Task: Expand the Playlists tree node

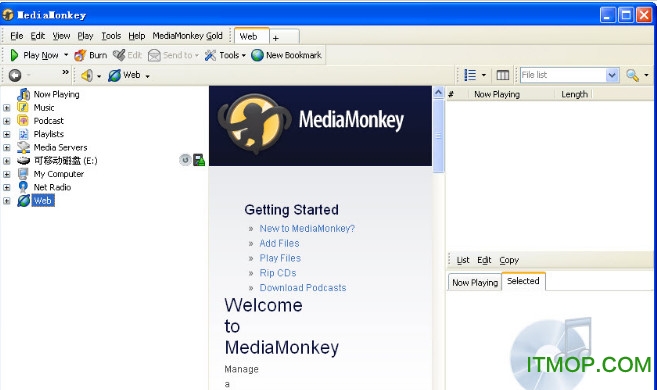Action: (x=7, y=134)
